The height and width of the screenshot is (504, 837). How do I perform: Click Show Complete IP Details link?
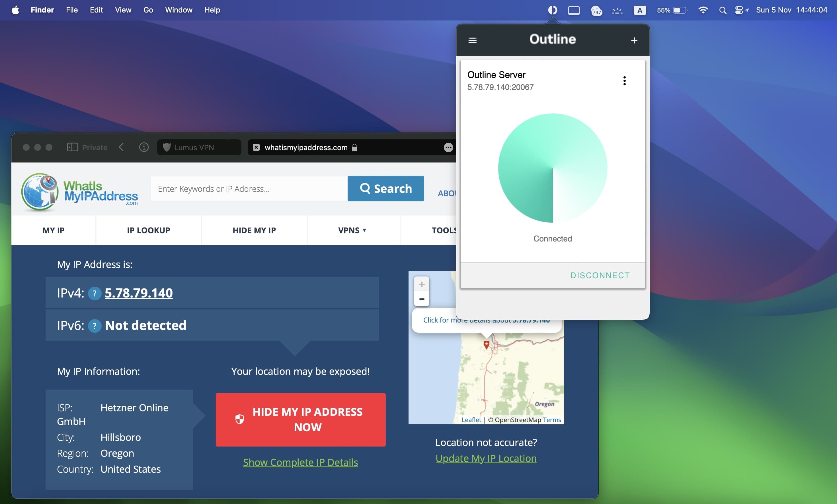click(x=300, y=462)
